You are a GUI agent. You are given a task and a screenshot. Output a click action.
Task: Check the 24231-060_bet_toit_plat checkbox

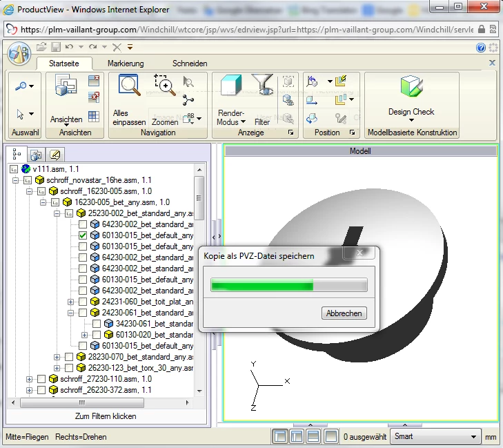(83, 302)
